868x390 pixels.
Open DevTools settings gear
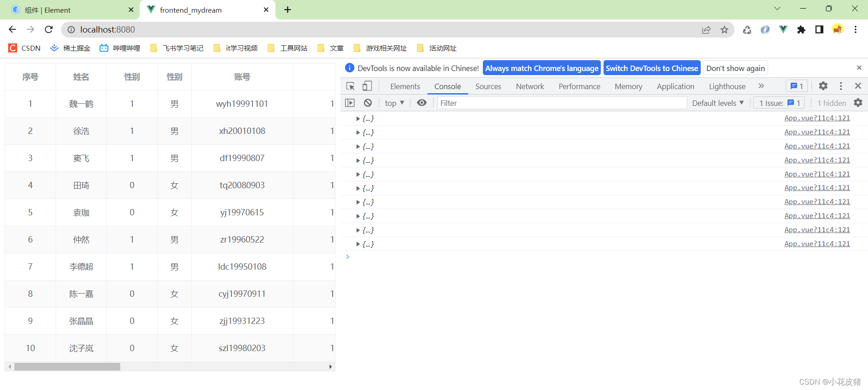pyautogui.click(x=823, y=86)
